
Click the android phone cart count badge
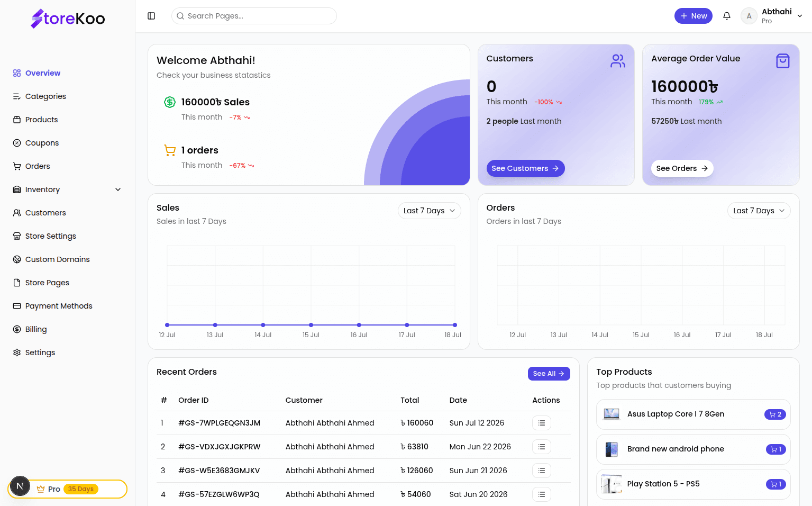776,449
